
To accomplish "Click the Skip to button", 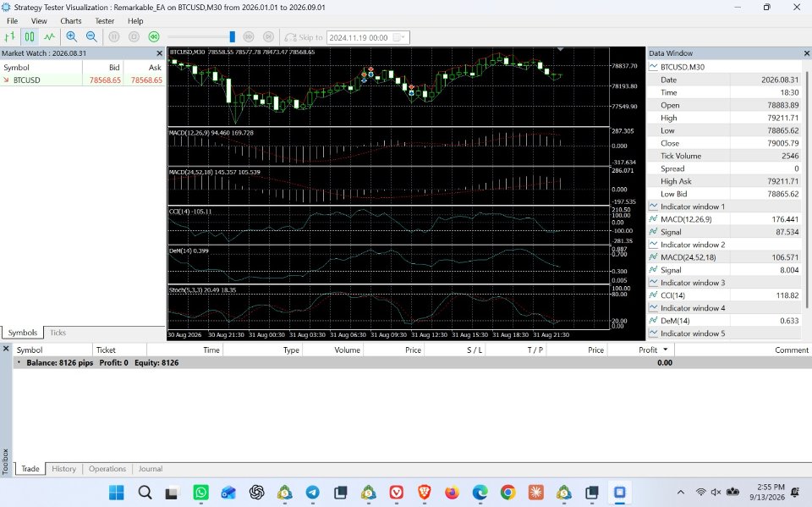I will pyautogui.click(x=304, y=37).
